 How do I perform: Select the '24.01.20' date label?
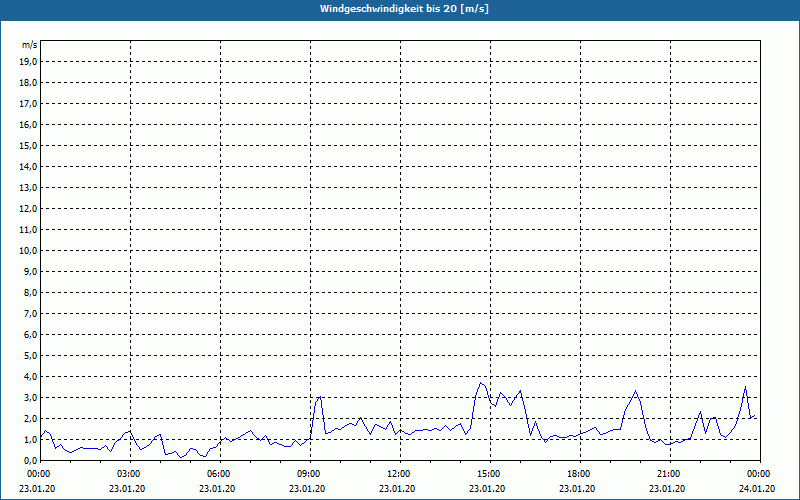757,489
